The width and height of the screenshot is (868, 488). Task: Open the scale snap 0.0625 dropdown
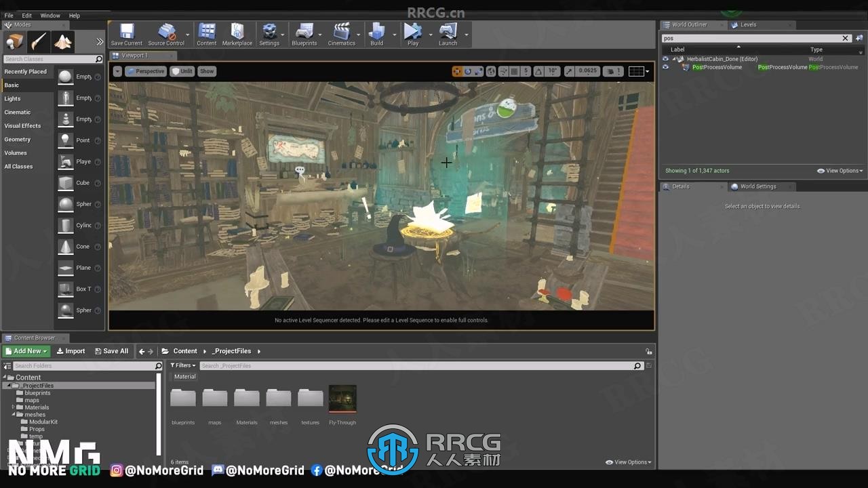point(588,71)
